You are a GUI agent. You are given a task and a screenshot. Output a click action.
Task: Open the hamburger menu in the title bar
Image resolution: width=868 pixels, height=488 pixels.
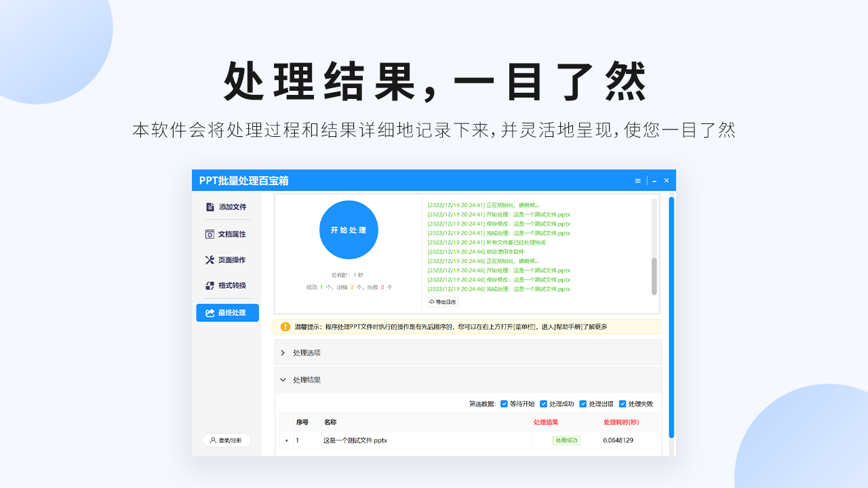(x=637, y=180)
